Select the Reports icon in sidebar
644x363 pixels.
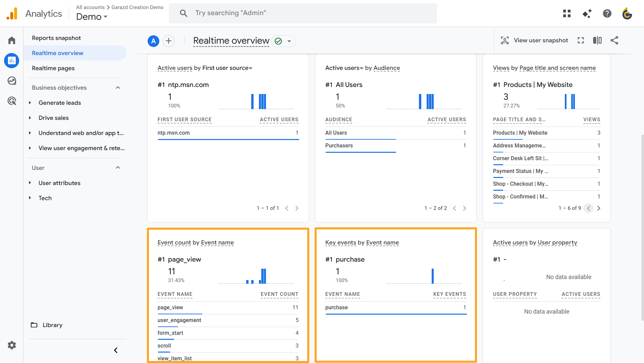(11, 60)
